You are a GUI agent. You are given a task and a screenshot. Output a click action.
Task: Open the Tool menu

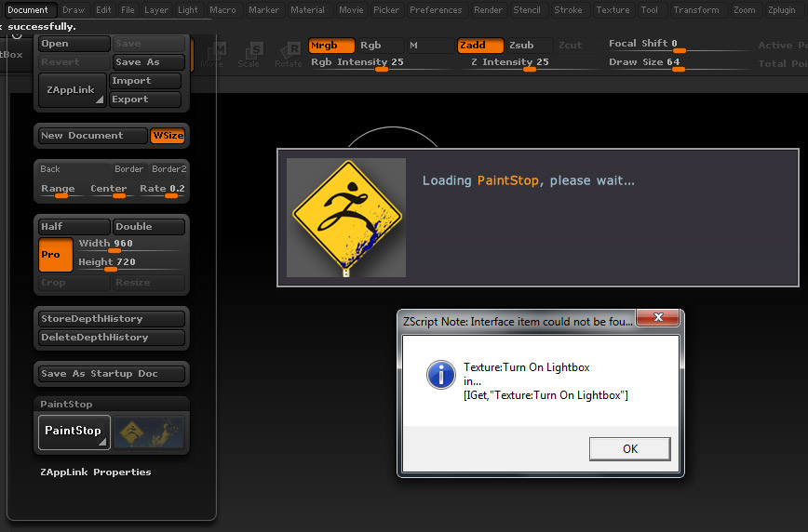[650, 10]
